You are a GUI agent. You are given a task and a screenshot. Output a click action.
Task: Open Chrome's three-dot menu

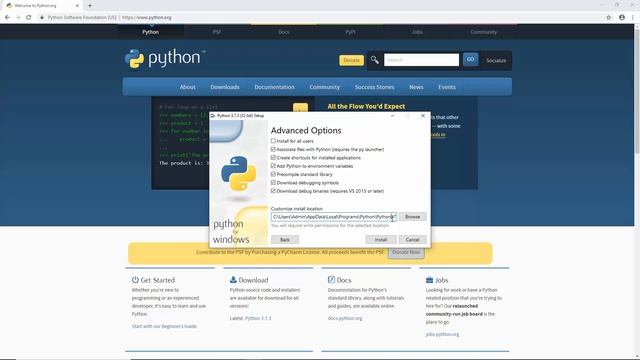(633, 18)
